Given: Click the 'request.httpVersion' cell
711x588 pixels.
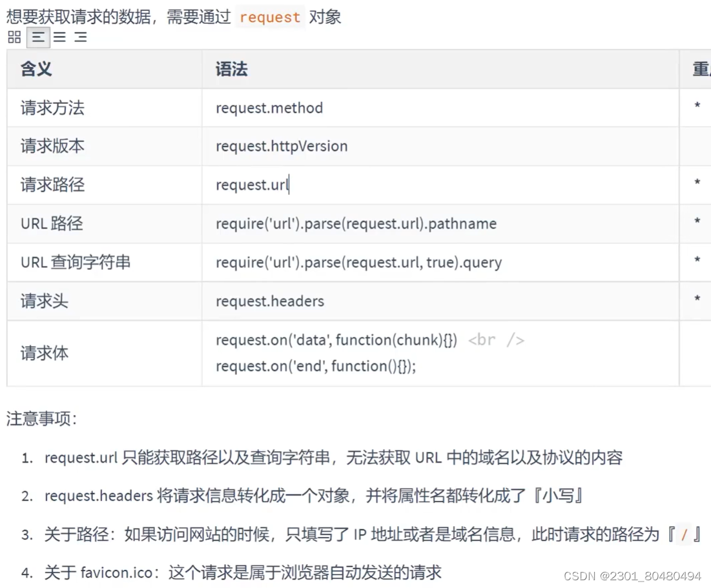Looking at the screenshot, I should [440, 147].
